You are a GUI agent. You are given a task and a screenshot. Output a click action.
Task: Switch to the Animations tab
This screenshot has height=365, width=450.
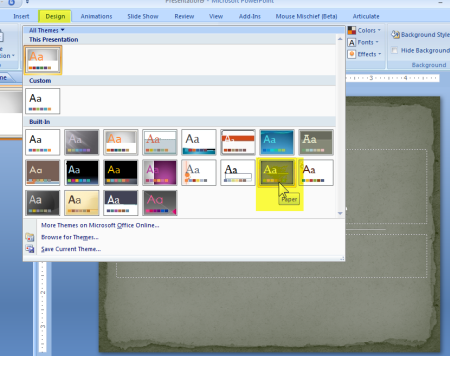point(96,16)
